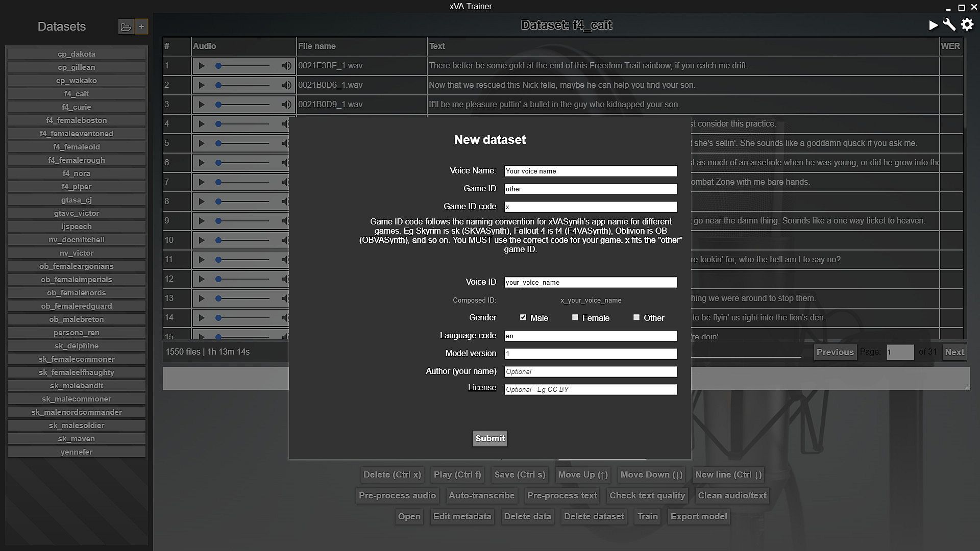This screenshot has width=980, height=551.
Task: Mute volume icon on row 2
Action: (x=286, y=85)
